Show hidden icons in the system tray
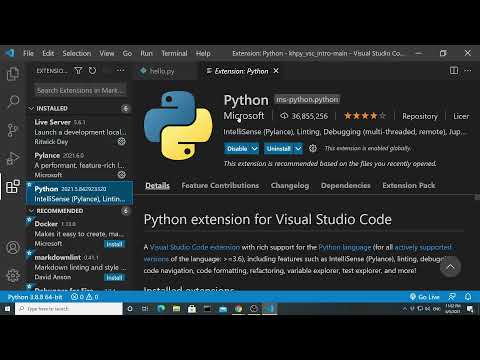Screen dimensions: 480x360 pyautogui.click(x=404, y=309)
